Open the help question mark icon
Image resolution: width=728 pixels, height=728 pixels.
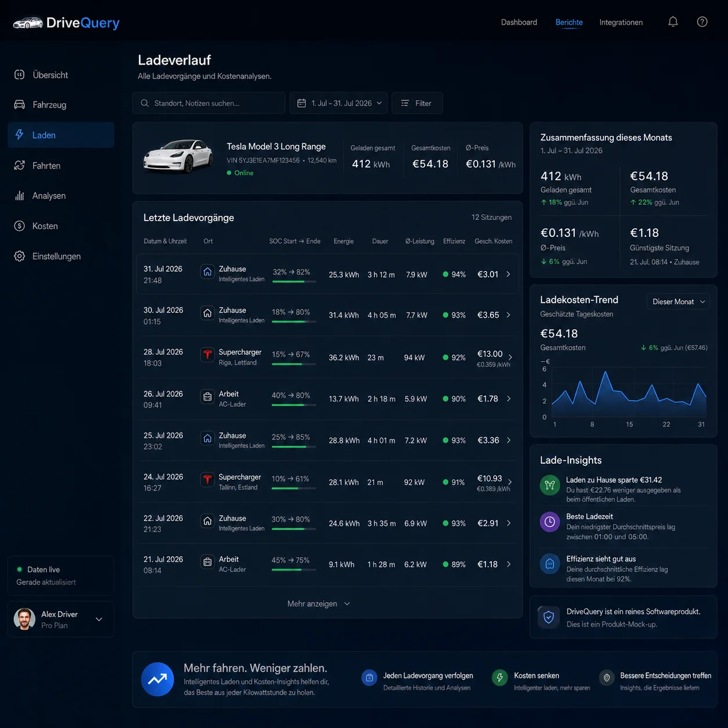pos(702,22)
